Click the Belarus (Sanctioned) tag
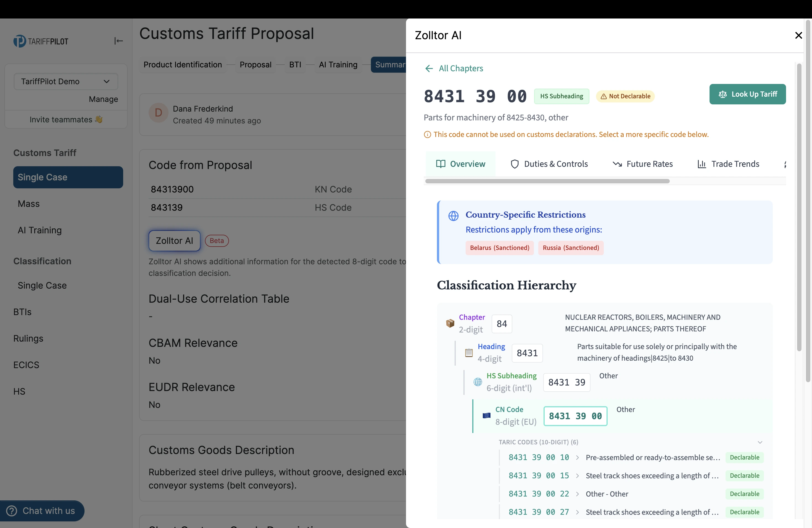This screenshot has height=528, width=812. 499,248
